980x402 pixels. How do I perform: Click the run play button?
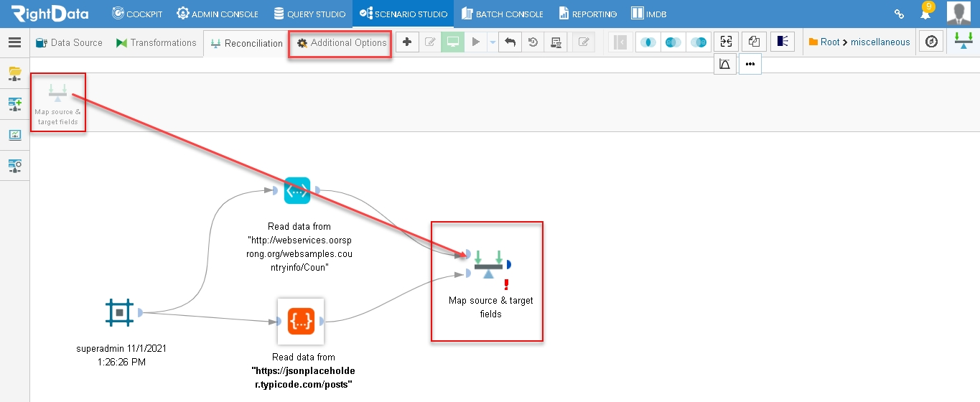(475, 42)
